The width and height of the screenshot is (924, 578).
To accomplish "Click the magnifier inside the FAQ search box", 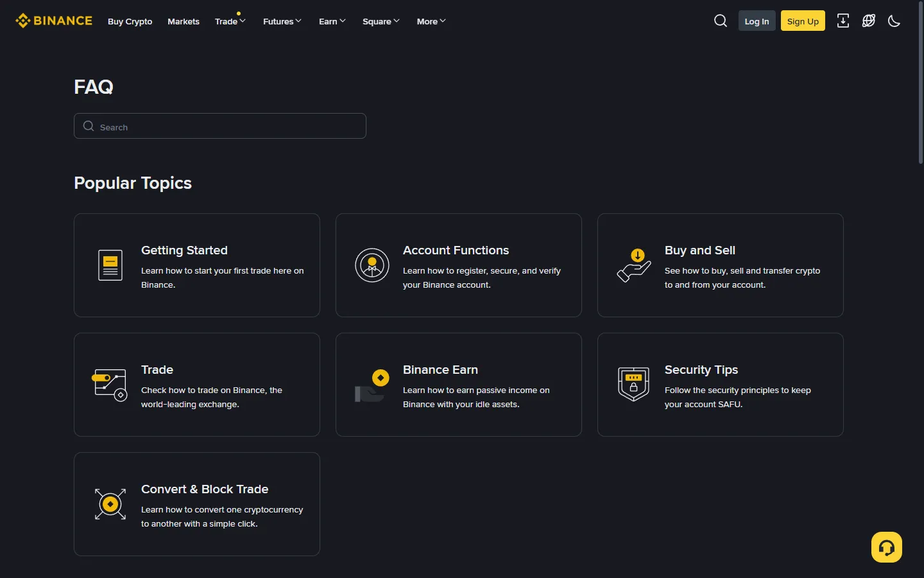I will click(x=89, y=126).
